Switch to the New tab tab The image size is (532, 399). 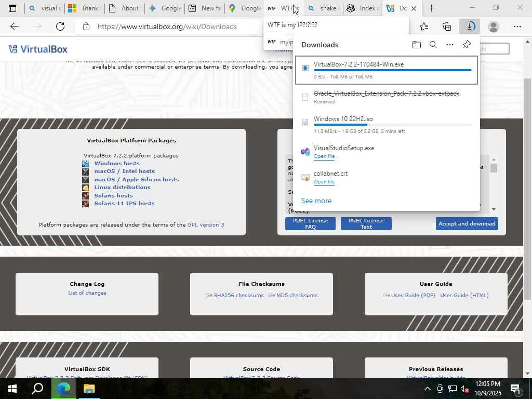[205, 8]
